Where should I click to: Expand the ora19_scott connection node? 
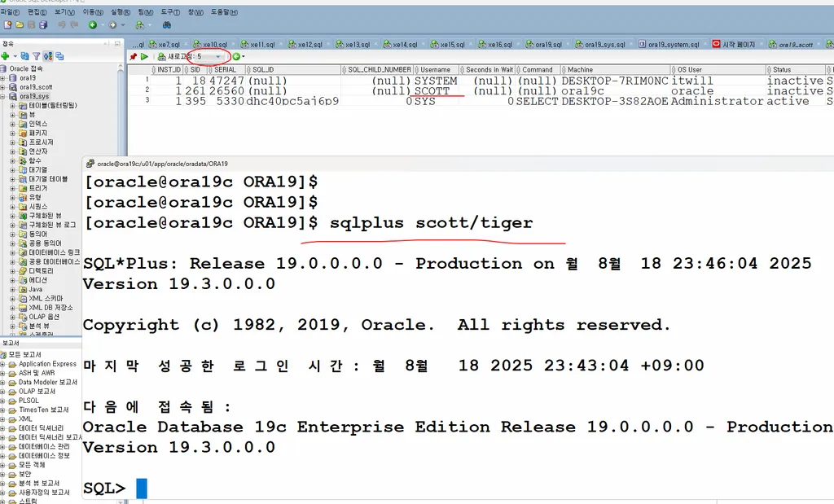tap(2, 86)
